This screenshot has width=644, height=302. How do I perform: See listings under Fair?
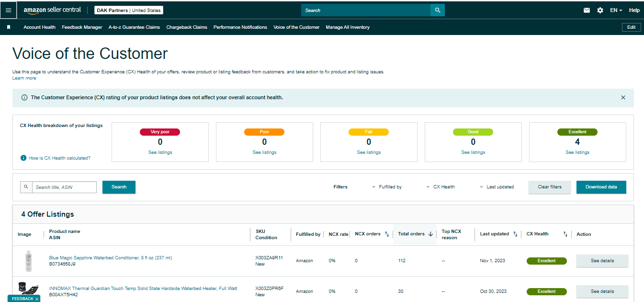[369, 152]
